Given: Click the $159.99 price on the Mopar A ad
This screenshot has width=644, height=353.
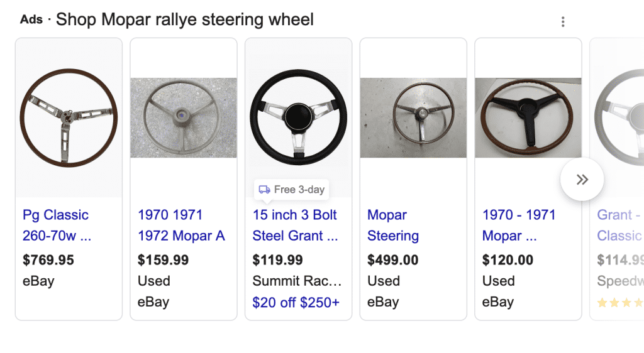Looking at the screenshot, I should tap(164, 259).
